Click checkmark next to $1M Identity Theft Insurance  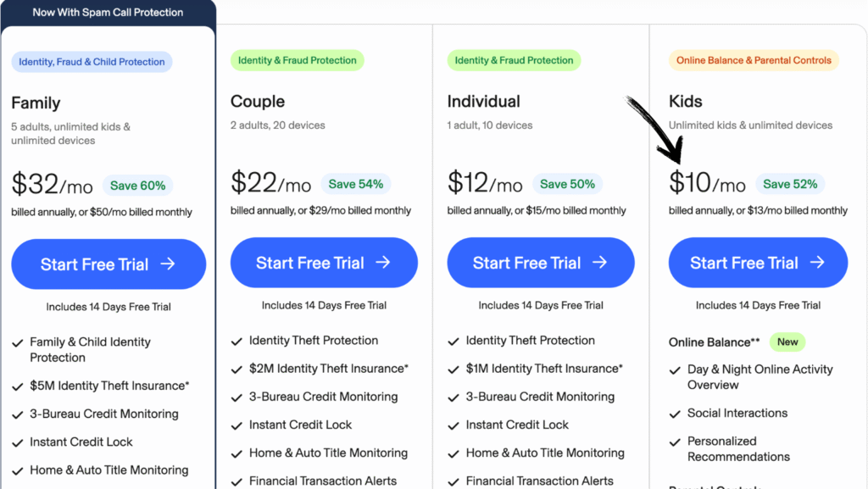pyautogui.click(x=454, y=370)
